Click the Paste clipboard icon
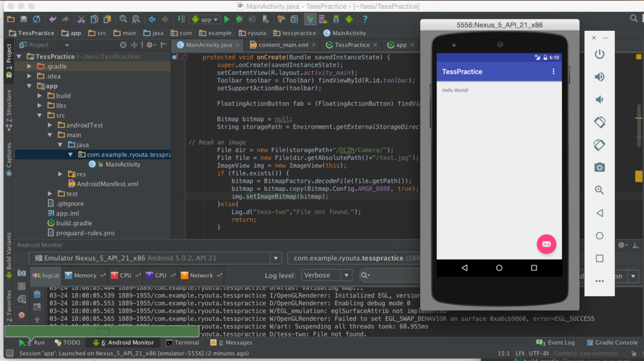Viewport: 644px width, 361px height. pos(107,19)
